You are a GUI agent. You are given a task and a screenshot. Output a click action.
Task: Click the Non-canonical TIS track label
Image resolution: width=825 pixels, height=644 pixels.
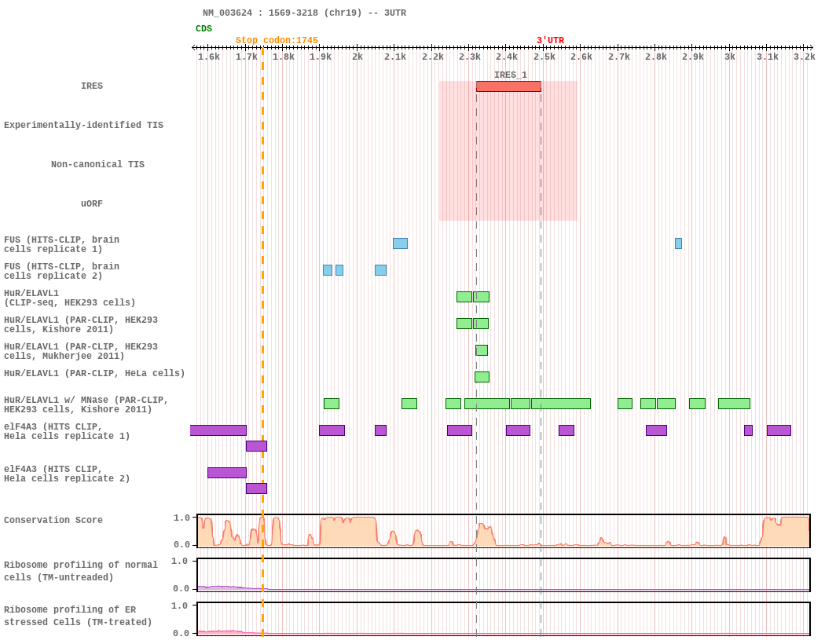[x=97, y=164]
